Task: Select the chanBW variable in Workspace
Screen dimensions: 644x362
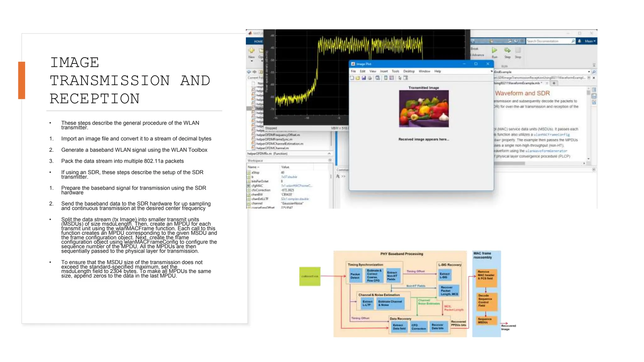Action: pos(257,195)
